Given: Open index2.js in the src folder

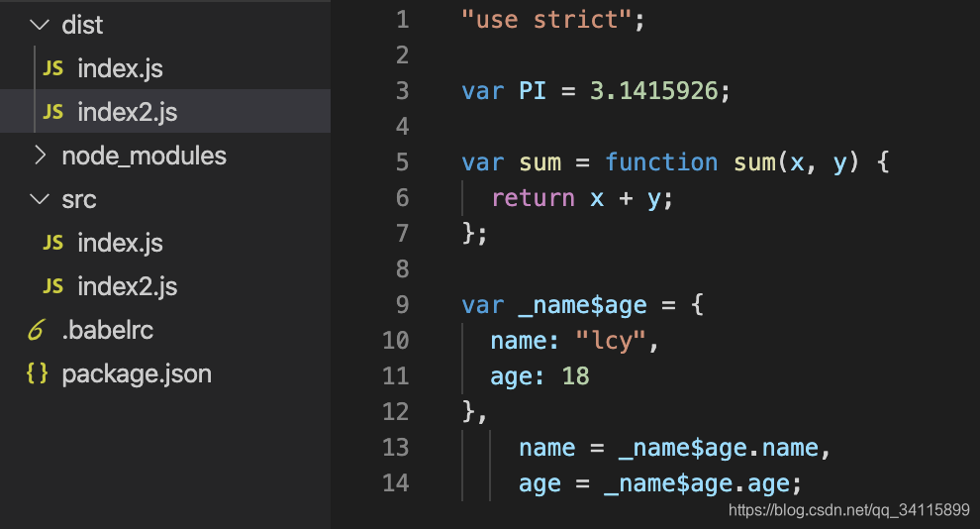Looking at the screenshot, I should coord(128,286).
